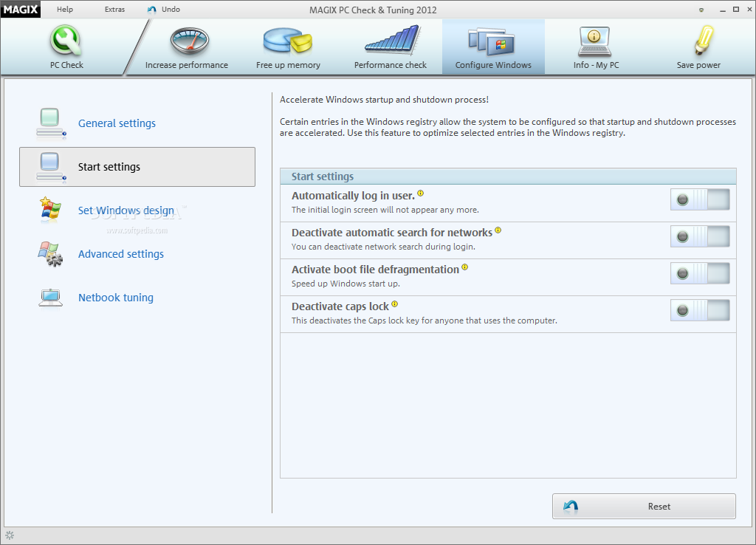Screen dimensions: 756x545
Task: Click info icon beside Deactivate automatic search for networks
Action: [498, 230]
